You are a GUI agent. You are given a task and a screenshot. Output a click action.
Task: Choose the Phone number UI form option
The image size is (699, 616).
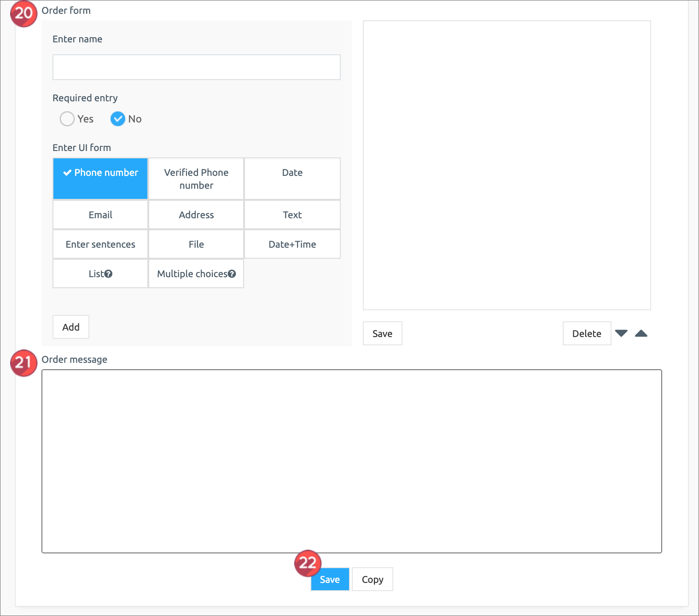(100, 179)
